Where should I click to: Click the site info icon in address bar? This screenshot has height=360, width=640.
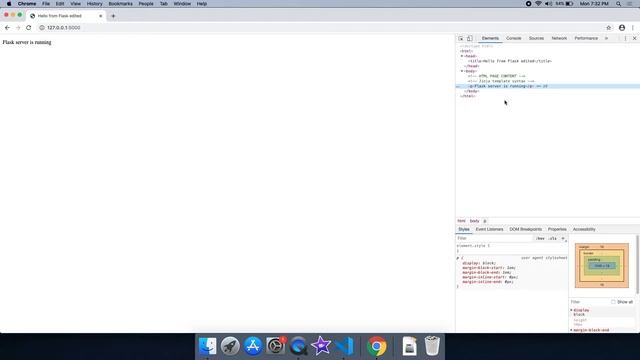[42, 28]
